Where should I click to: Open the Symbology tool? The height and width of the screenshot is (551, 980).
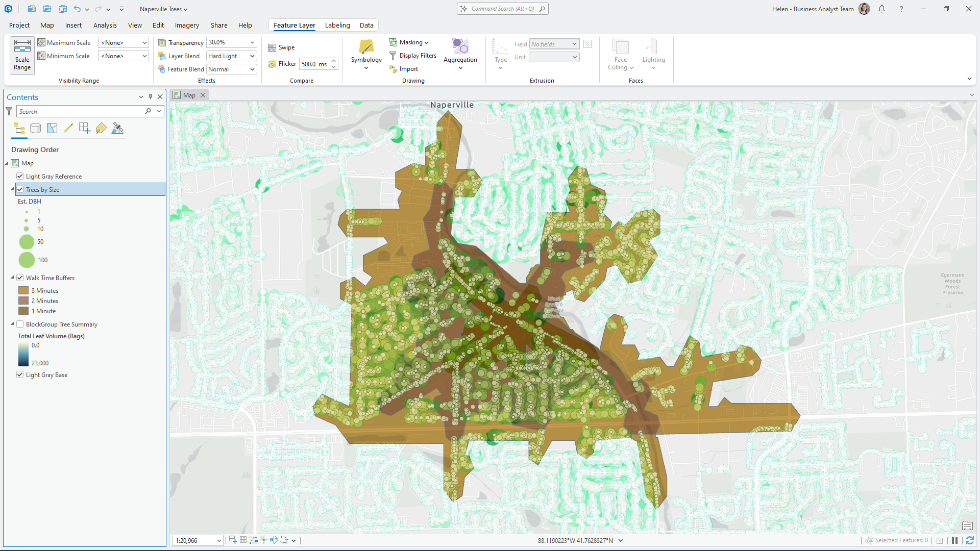365,54
